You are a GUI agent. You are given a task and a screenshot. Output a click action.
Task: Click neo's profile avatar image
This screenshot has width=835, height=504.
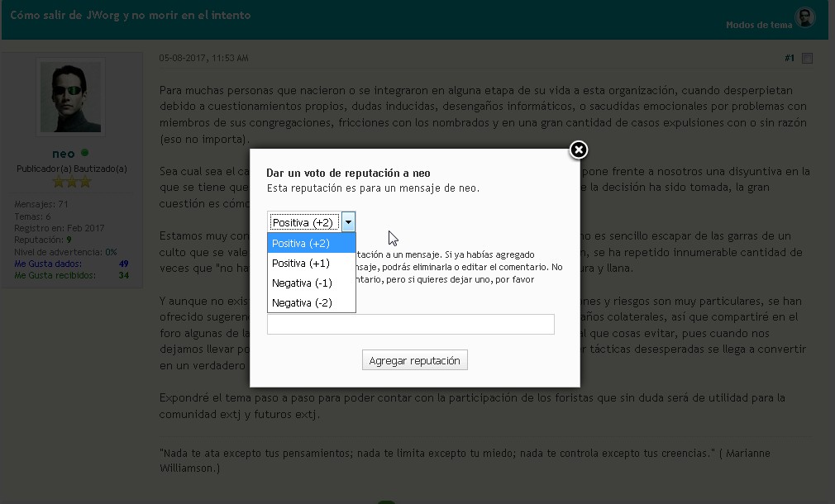point(71,97)
